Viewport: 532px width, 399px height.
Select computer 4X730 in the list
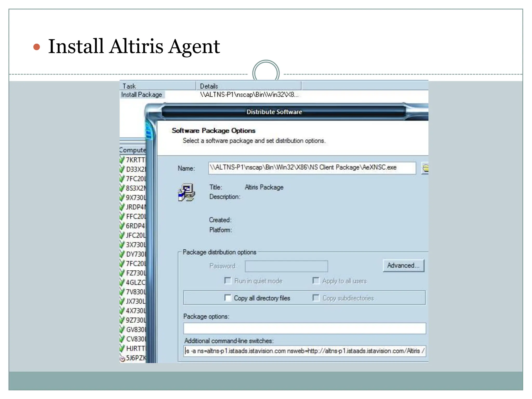tap(136, 311)
